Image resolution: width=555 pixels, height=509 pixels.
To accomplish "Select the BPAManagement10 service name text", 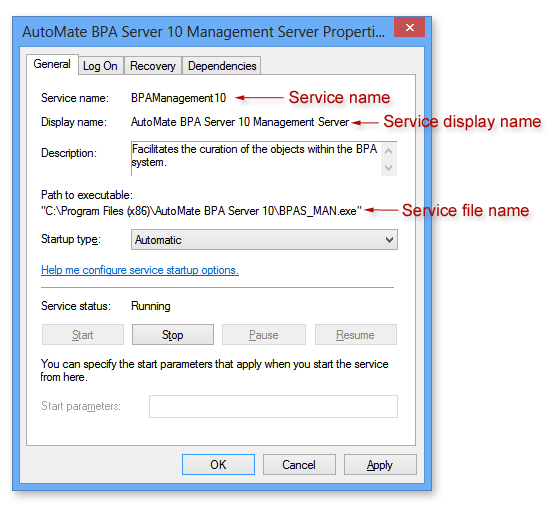I will (x=178, y=98).
